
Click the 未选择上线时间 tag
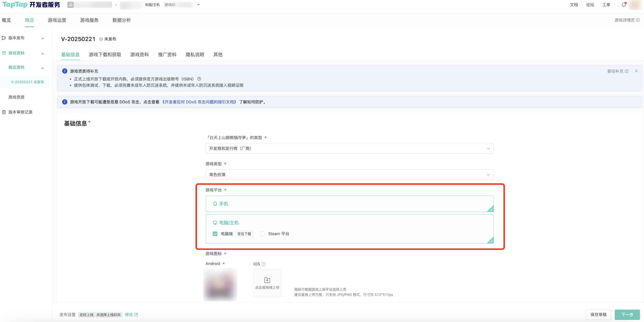pyautogui.click(x=108, y=315)
